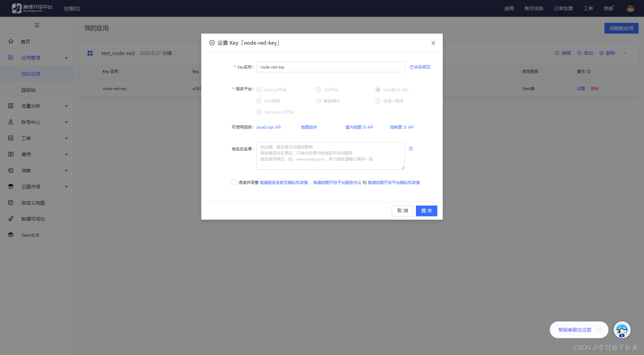Screen dimensions: 644x355
Task: Click the traffic analysis chart icon
Action: pyautogui.click(x=11, y=106)
